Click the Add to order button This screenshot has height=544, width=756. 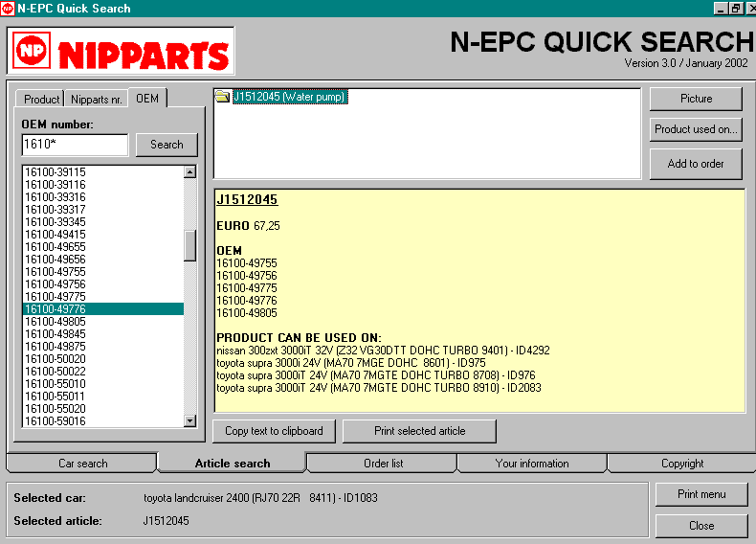[696, 164]
